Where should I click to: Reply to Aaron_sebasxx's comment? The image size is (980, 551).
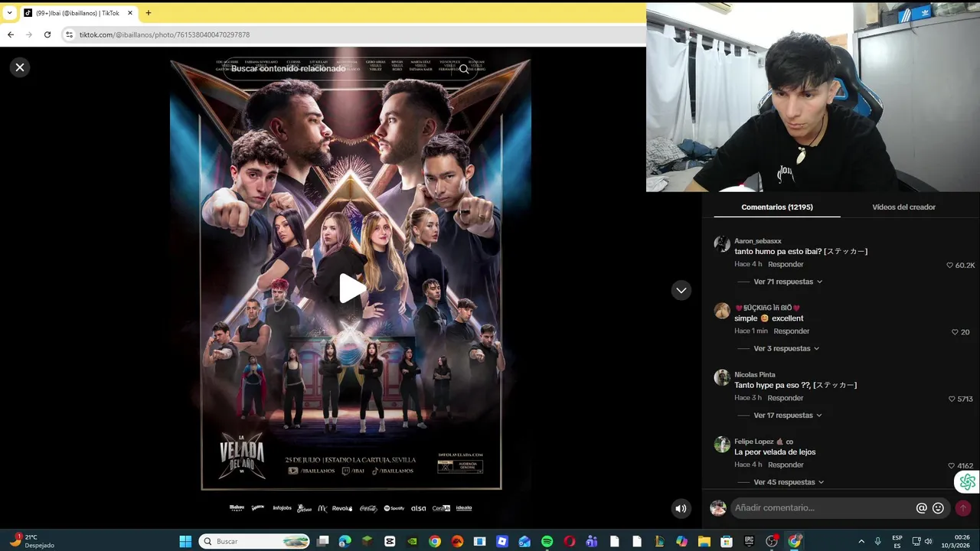tap(786, 264)
